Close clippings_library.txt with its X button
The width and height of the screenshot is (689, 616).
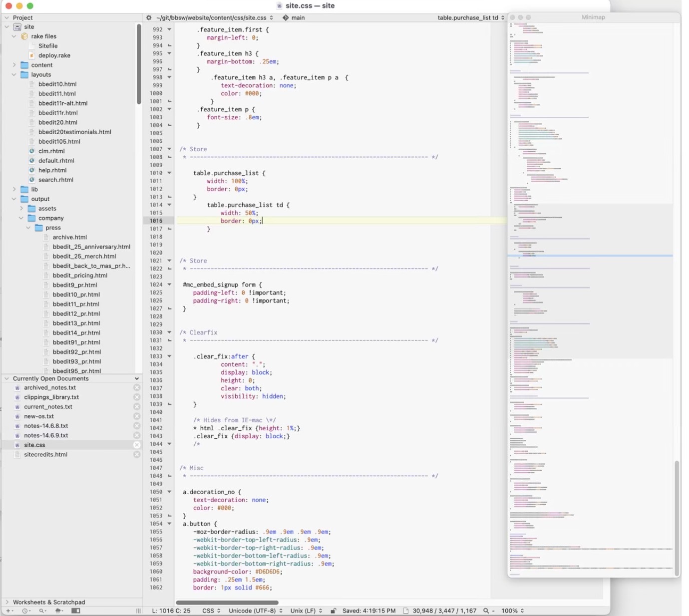(x=137, y=397)
